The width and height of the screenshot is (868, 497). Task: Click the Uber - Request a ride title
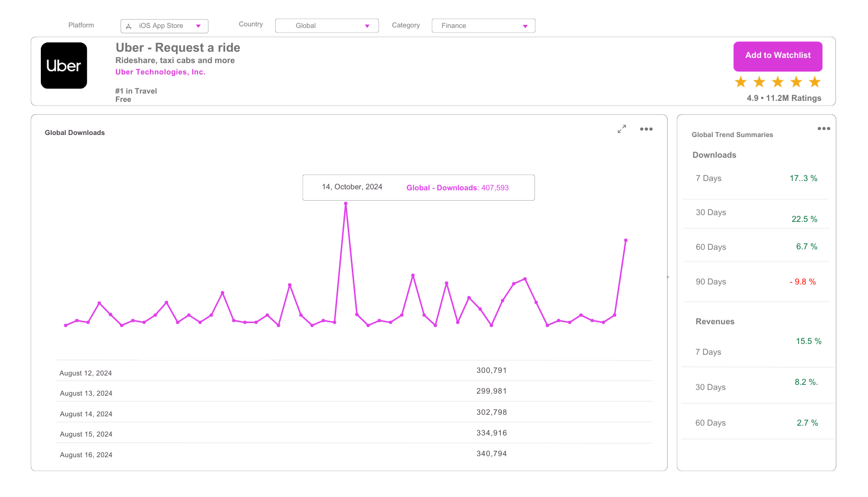pyautogui.click(x=178, y=48)
